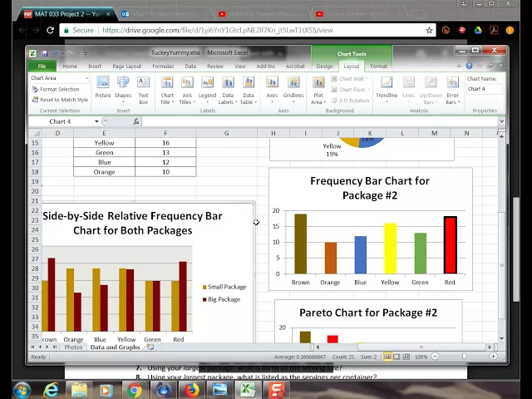The width and height of the screenshot is (532, 399).
Task: Open the Chart Title options
Action: tap(167, 90)
